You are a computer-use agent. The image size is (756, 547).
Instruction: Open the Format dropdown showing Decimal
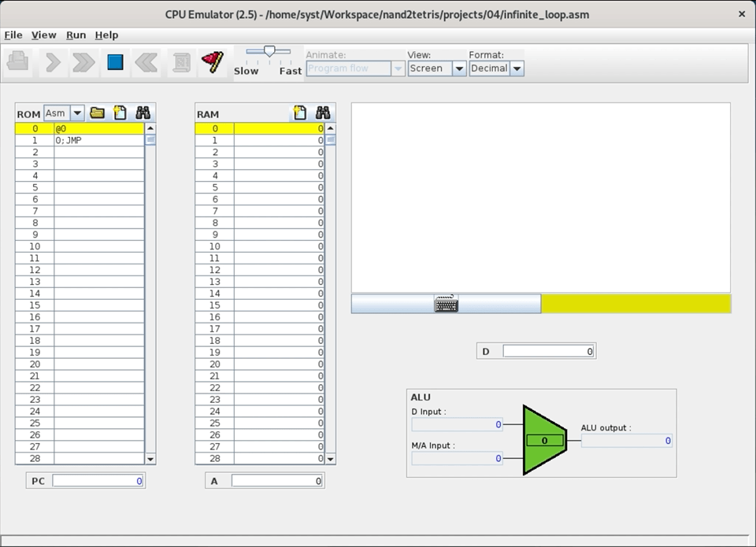(517, 68)
